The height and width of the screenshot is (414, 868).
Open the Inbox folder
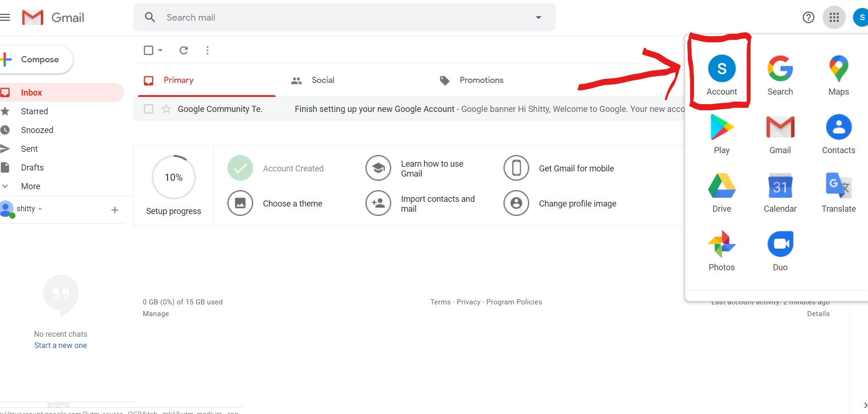[62, 93]
